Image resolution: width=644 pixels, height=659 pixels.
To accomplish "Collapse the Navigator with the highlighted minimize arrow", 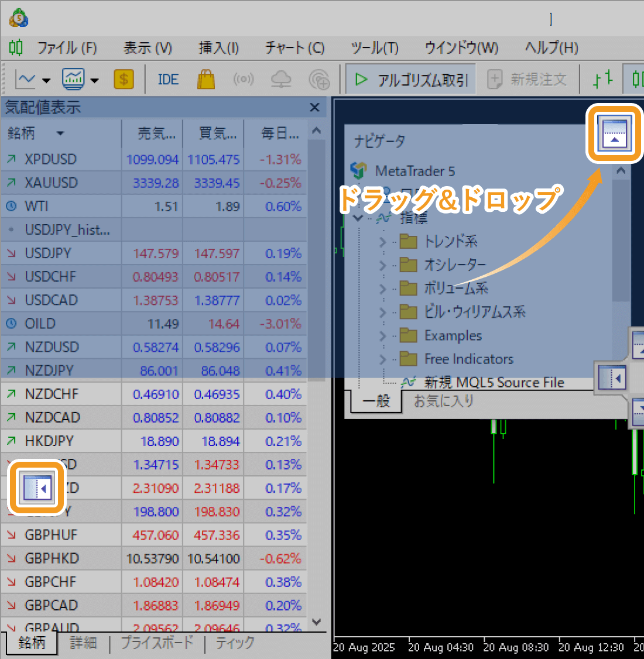I will 614,133.
